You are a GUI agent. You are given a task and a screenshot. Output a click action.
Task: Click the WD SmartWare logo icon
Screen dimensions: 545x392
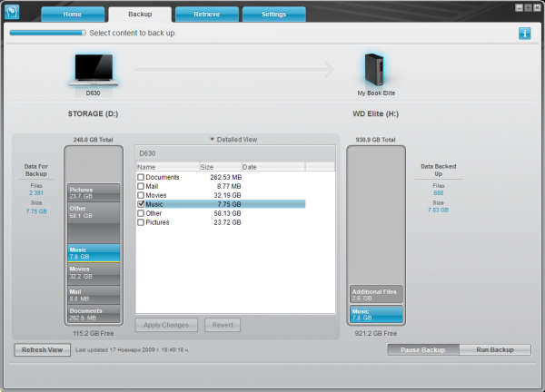[x=12, y=12]
